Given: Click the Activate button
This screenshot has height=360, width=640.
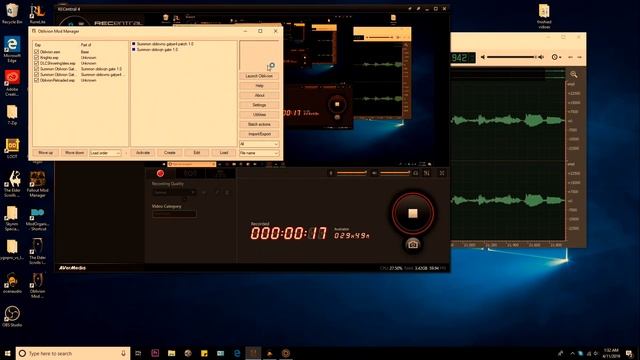Looking at the screenshot, I should tap(143, 153).
